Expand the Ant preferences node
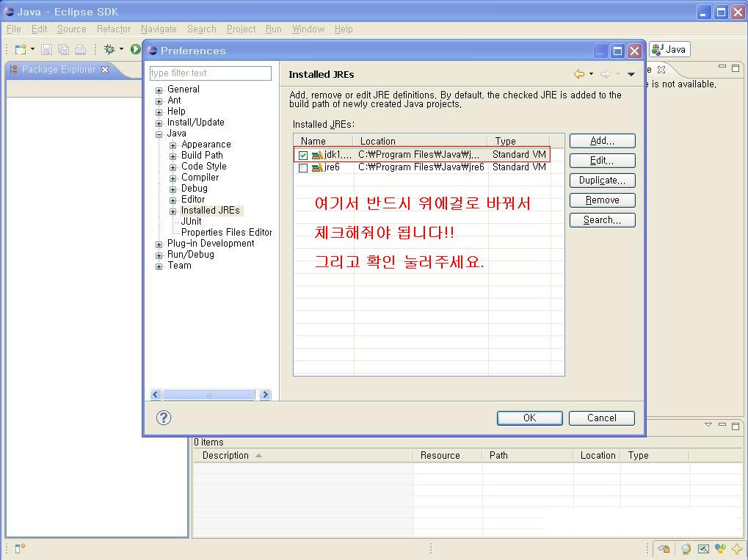The width and height of the screenshot is (748, 560). pyautogui.click(x=159, y=101)
